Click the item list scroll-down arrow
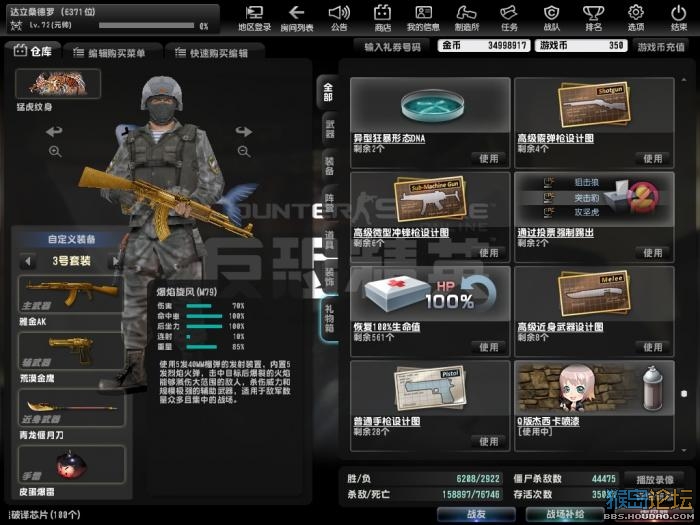 pos(684,450)
